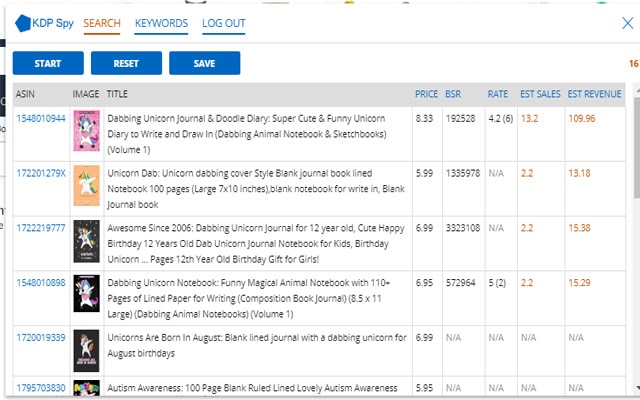Click the Awesome Since 2006 cover thumbnail
This screenshot has height=400, width=640.
click(x=87, y=241)
